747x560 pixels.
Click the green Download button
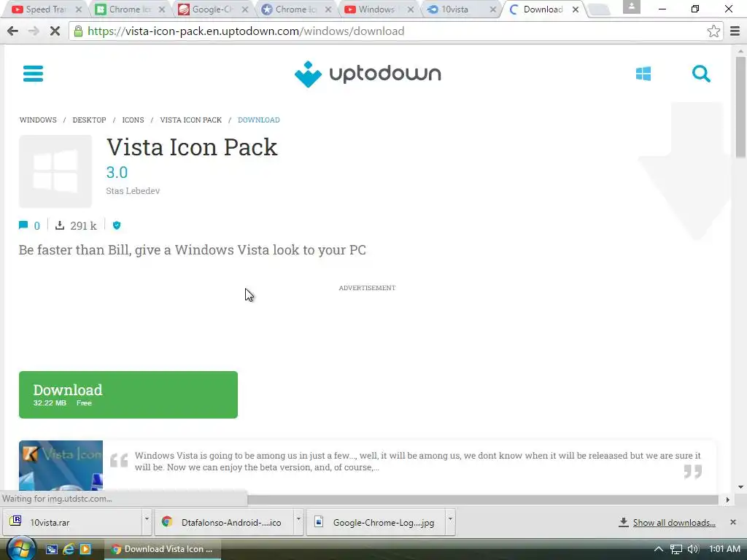pos(128,394)
